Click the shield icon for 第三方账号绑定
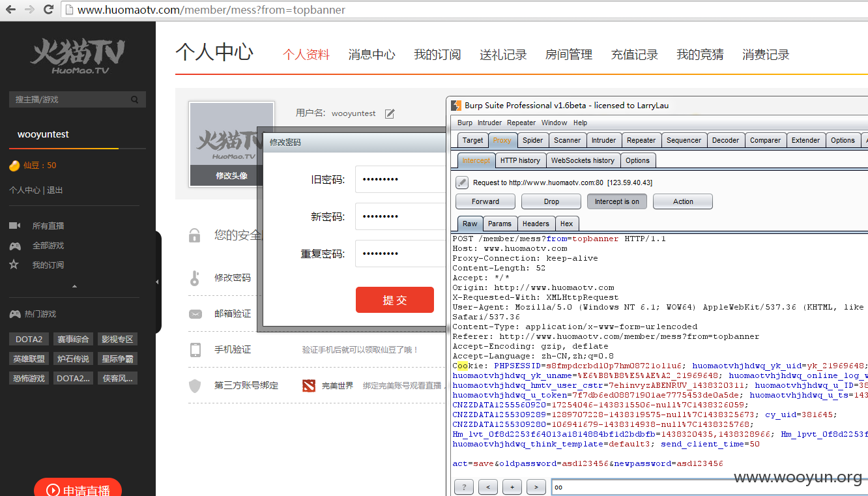Screen dimensions: 868x496 click(195, 386)
